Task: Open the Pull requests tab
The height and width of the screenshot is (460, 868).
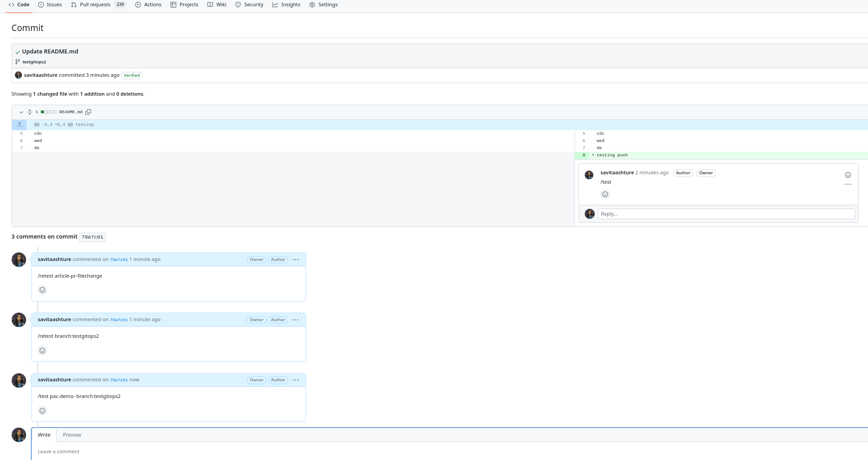Action: coord(94,4)
